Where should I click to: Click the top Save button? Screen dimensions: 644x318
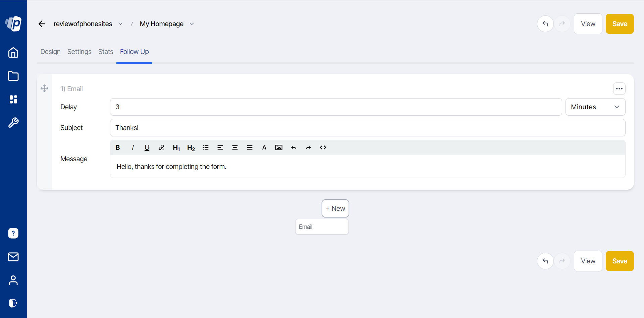(x=620, y=24)
